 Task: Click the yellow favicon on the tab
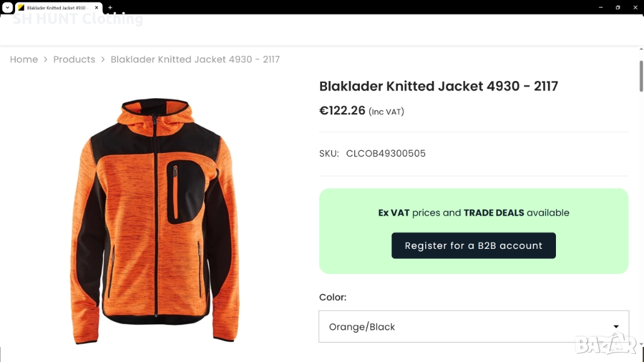(21, 8)
